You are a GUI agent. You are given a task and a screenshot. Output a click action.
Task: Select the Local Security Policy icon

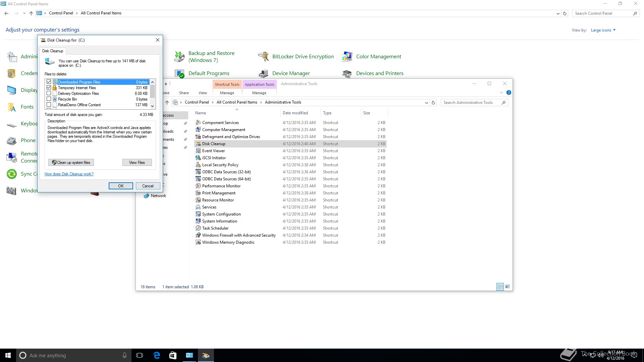pos(198,165)
